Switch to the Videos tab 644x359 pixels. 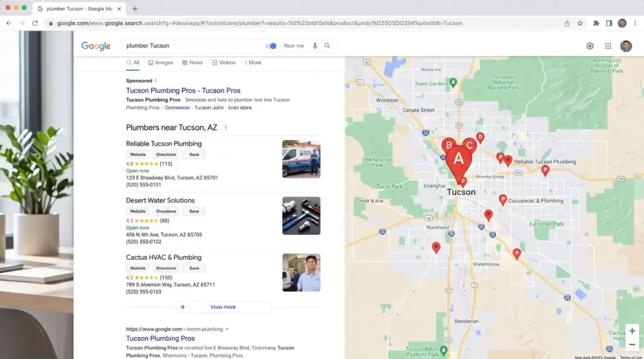[x=224, y=63]
